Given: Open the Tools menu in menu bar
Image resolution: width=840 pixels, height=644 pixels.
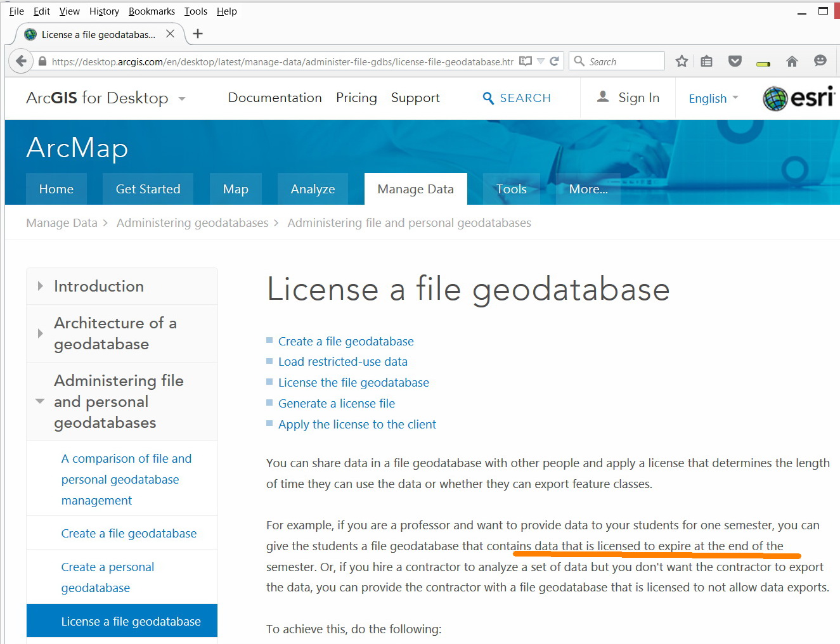Looking at the screenshot, I should (196, 11).
